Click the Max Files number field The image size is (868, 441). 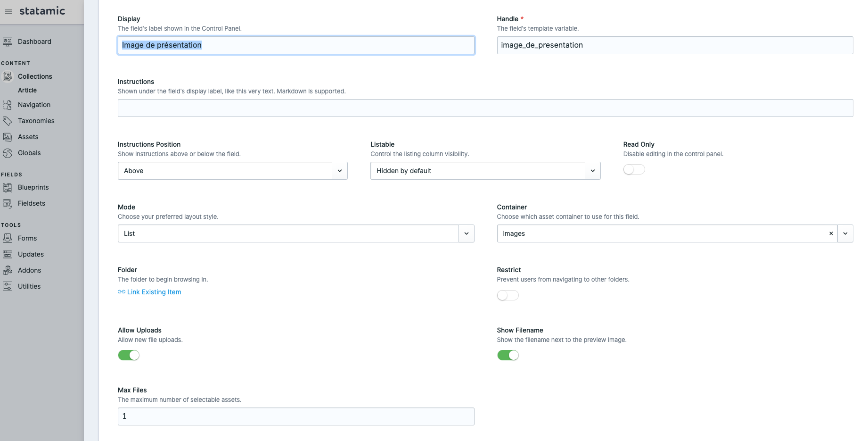tap(296, 416)
